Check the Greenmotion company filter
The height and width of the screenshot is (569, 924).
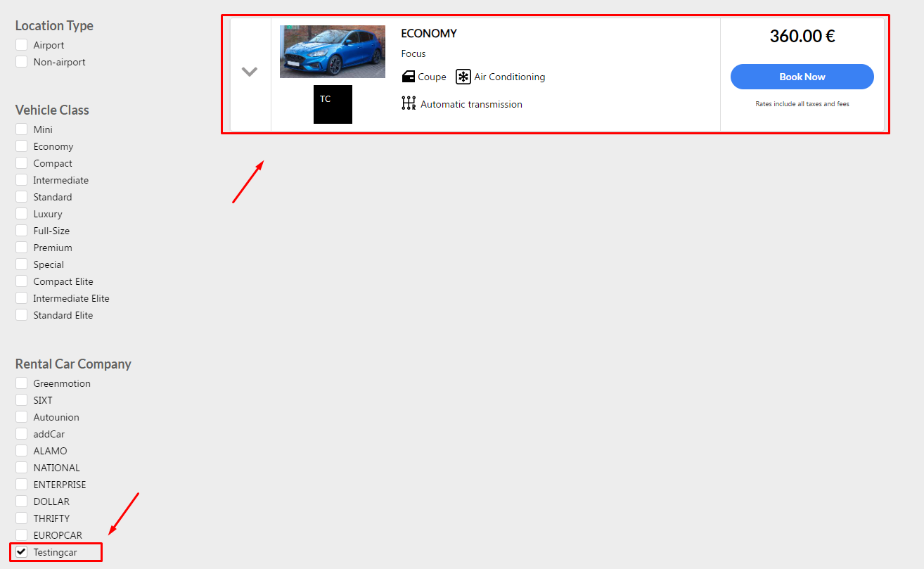[x=21, y=383]
